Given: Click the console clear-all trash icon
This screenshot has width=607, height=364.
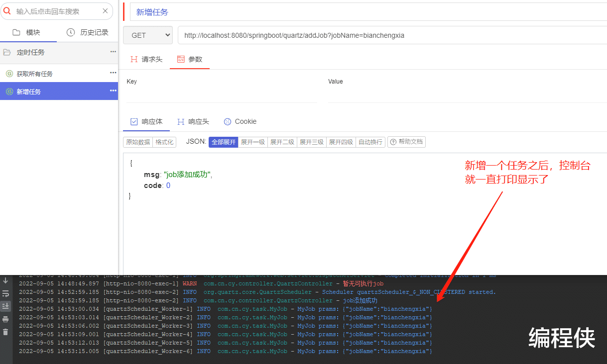Looking at the screenshot, I should 5,332.
